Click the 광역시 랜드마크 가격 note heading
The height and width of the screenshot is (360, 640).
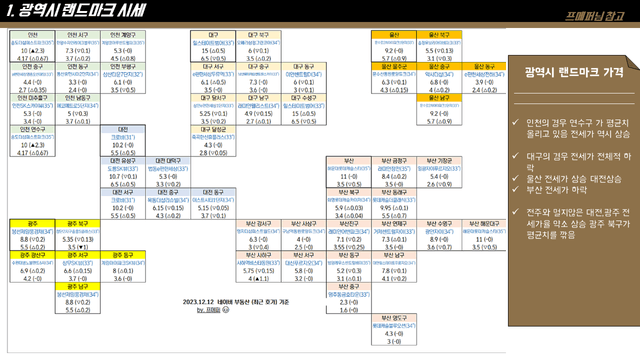(x=574, y=72)
